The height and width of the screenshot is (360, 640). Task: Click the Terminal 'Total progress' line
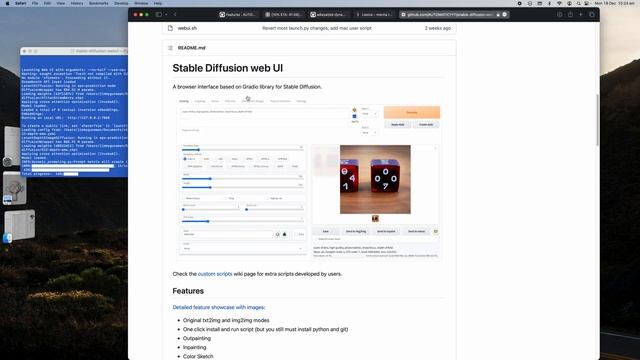(x=49, y=174)
